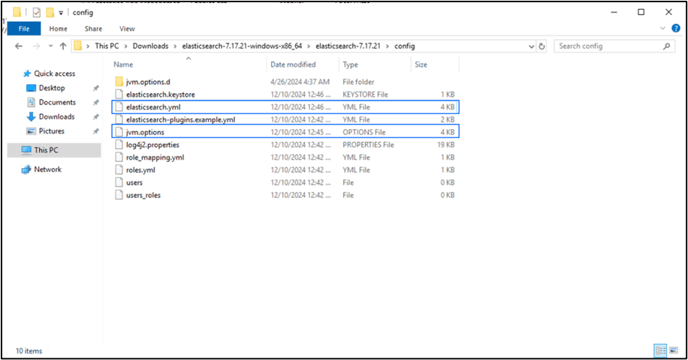Open the Share ribbon tab
The image size is (688, 360).
tap(93, 29)
